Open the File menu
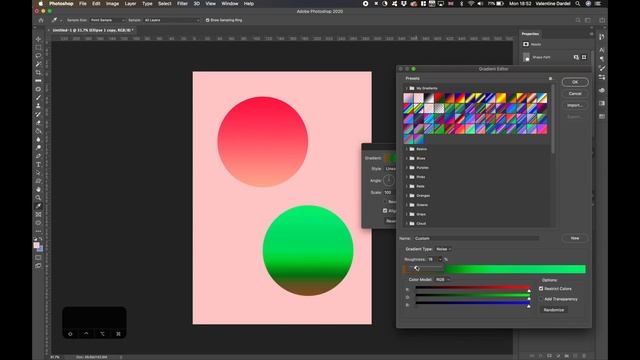Viewport: 640px width, 360px height. (x=83, y=4)
